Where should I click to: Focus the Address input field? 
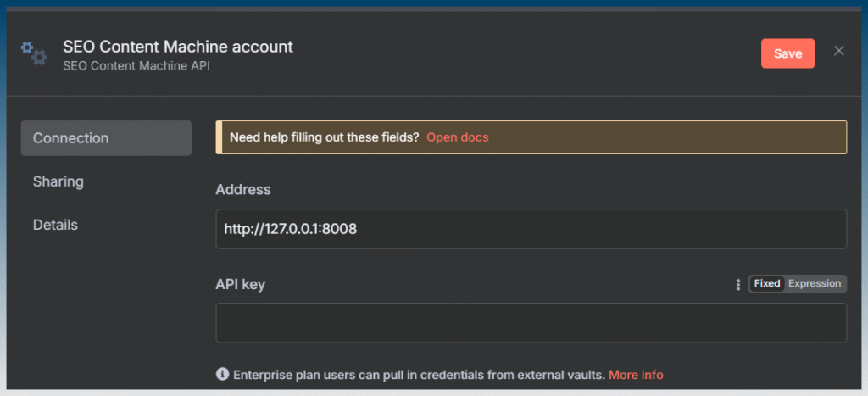click(x=531, y=229)
